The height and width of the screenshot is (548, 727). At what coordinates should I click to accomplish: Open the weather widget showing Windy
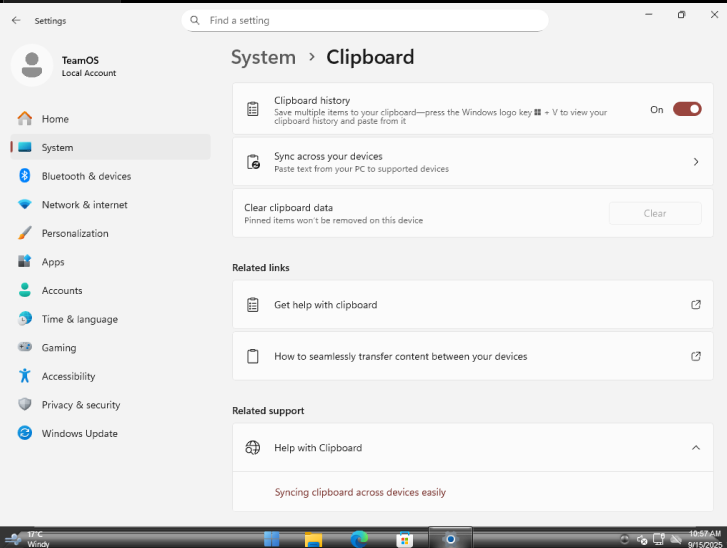click(27, 539)
